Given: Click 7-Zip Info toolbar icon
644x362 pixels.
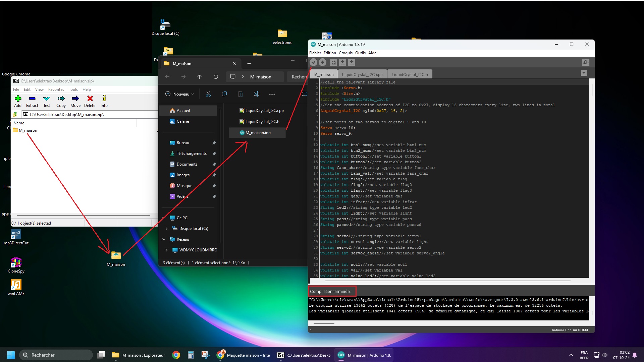Looking at the screenshot, I should [x=104, y=101].
